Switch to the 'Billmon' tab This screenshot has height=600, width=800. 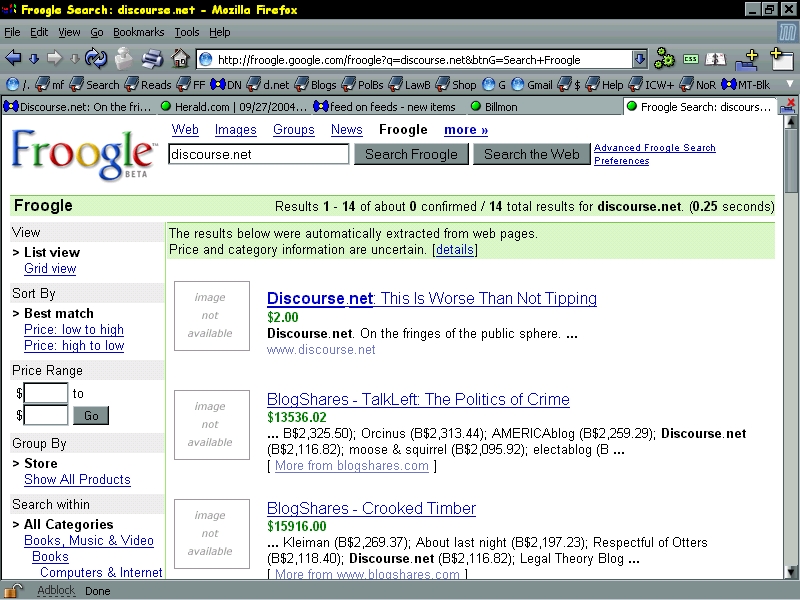[543, 107]
